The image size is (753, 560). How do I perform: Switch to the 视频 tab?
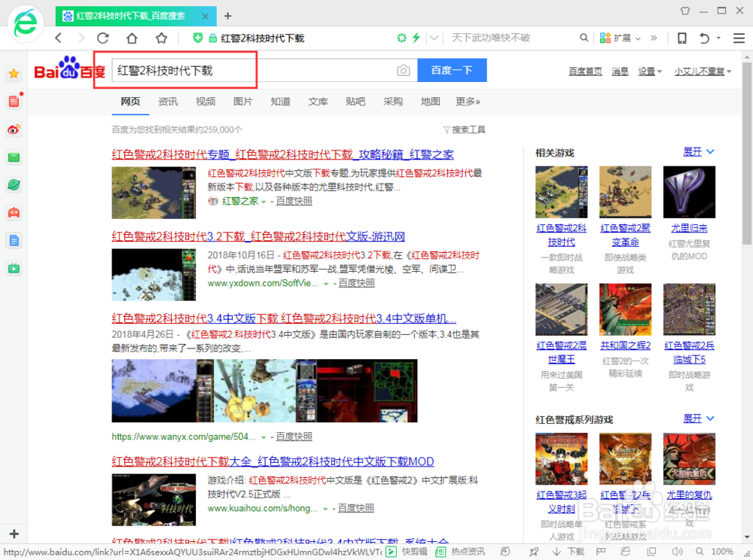click(206, 102)
